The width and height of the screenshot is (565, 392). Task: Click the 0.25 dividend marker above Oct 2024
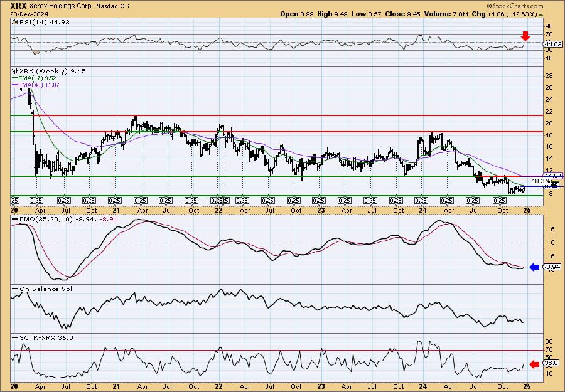500,201
